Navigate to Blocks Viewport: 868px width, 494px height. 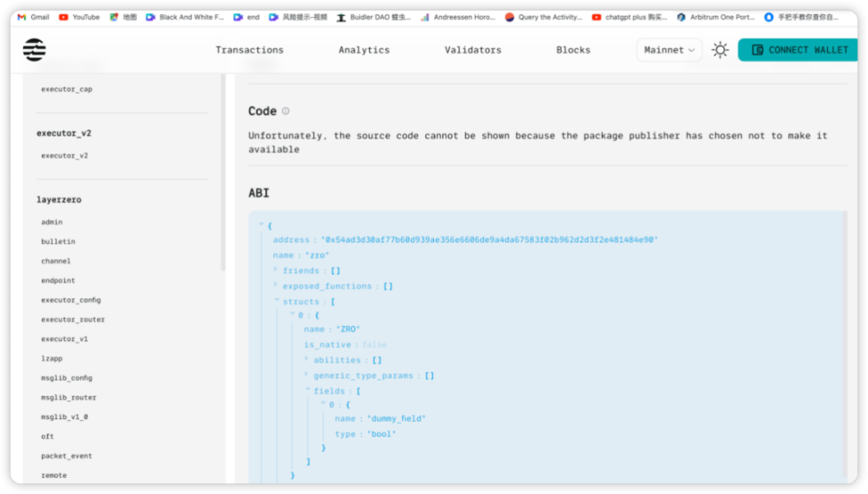[x=573, y=50]
